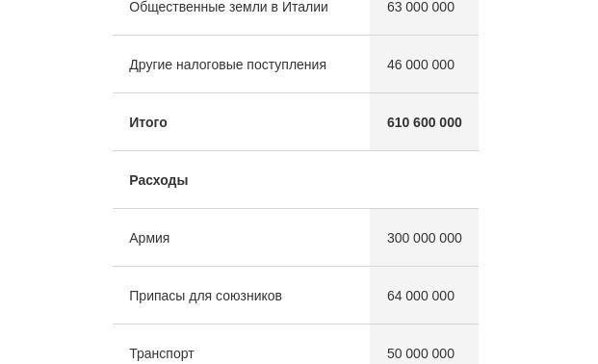
Task: Click the word 'Италии' in first row
Action: (x=304, y=7)
